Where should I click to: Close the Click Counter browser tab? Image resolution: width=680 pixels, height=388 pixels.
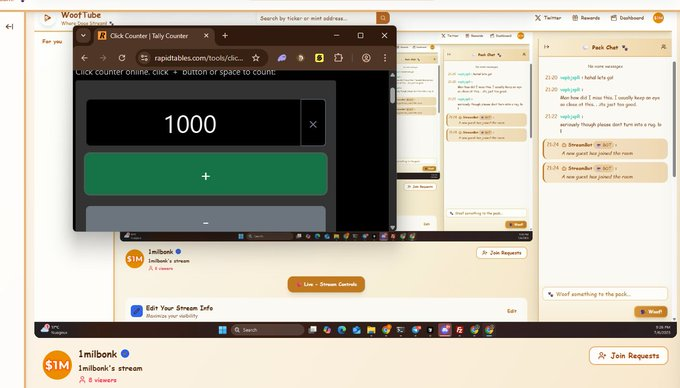[x=206, y=36]
